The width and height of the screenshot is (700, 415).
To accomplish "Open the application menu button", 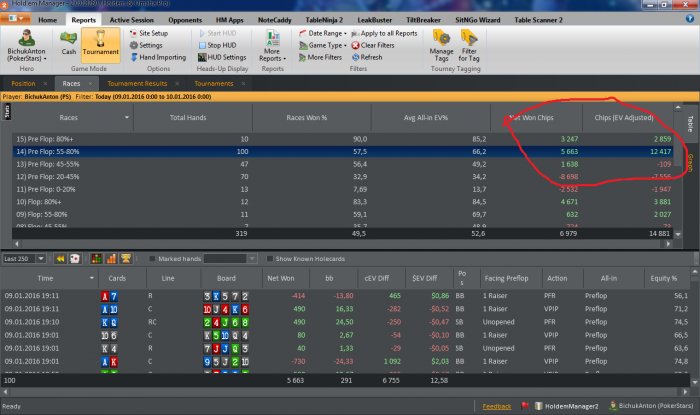I will 15,19.
